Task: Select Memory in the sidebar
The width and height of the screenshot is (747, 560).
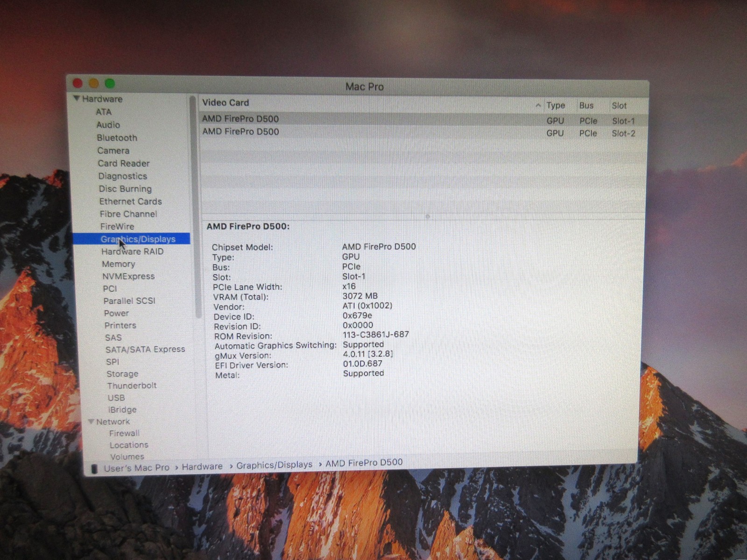Action: pos(118,264)
